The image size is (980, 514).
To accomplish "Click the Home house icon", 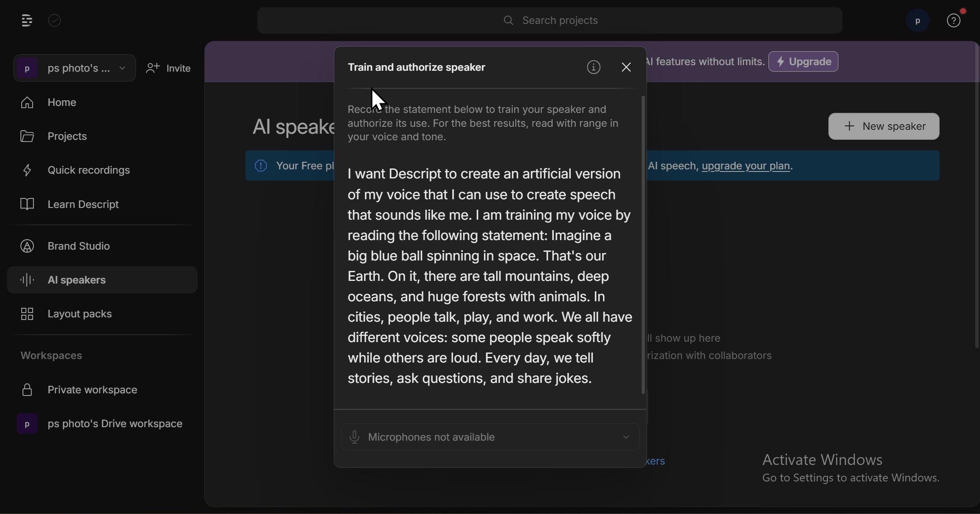I will (x=27, y=102).
